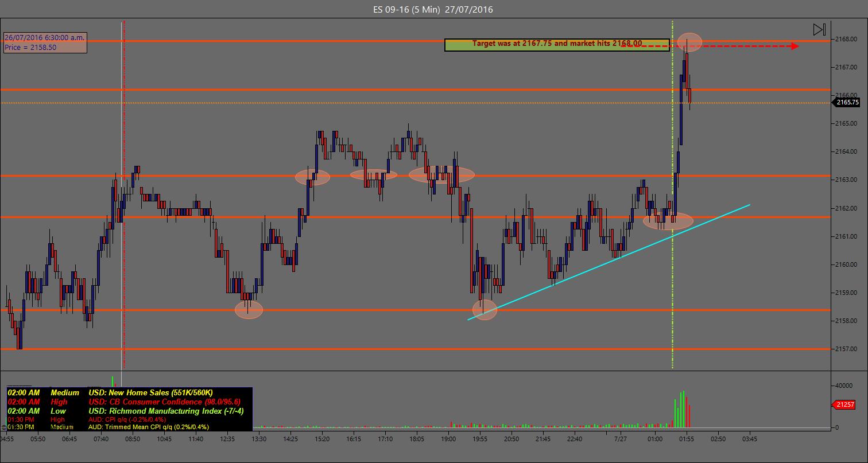Screen dimensions: 868x463
Task: Click the 2165.75 current price marker
Action: click(x=847, y=103)
